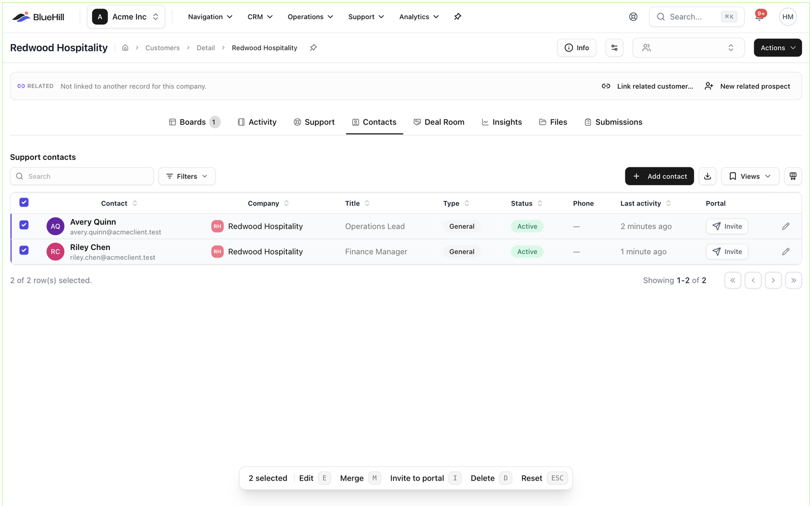Viewport: 812px width, 508px height.
Task: Click Merge in the selection bar
Action: point(360,478)
